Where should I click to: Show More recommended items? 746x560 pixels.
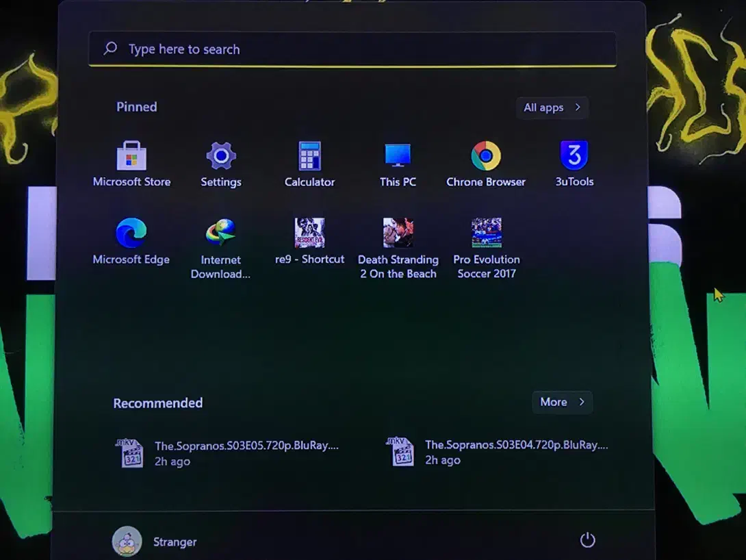click(562, 402)
